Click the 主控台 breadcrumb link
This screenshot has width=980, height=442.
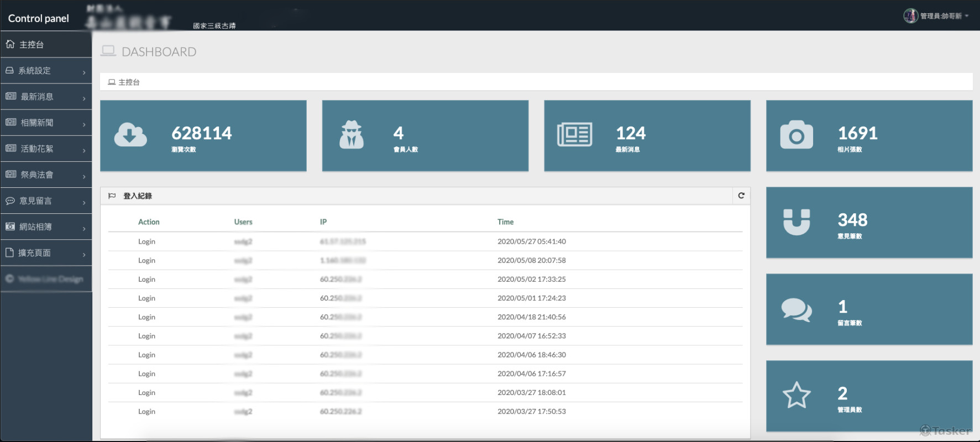[129, 82]
